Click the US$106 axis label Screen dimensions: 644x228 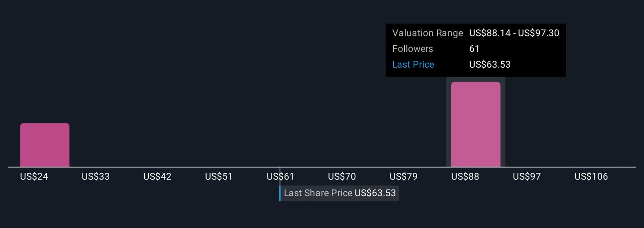tap(591, 176)
